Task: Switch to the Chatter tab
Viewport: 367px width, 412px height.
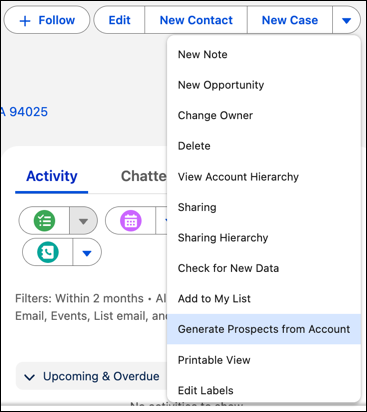Action: [143, 176]
